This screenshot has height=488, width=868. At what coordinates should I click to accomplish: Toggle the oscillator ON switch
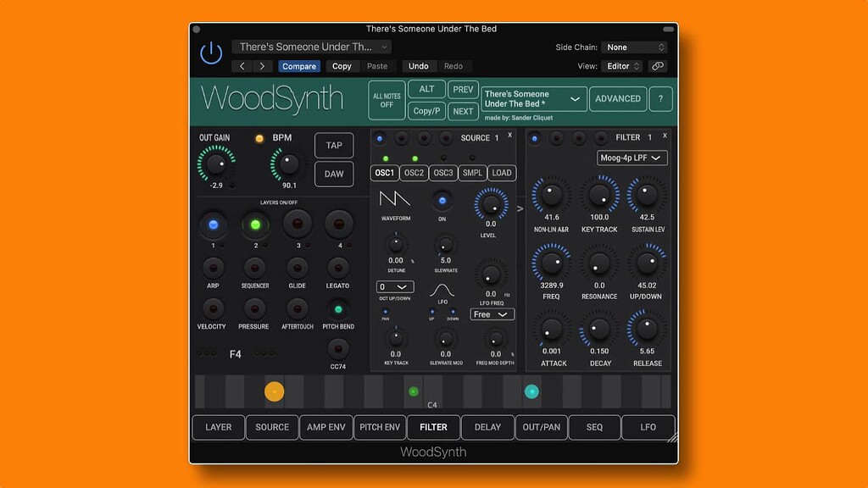coord(442,201)
